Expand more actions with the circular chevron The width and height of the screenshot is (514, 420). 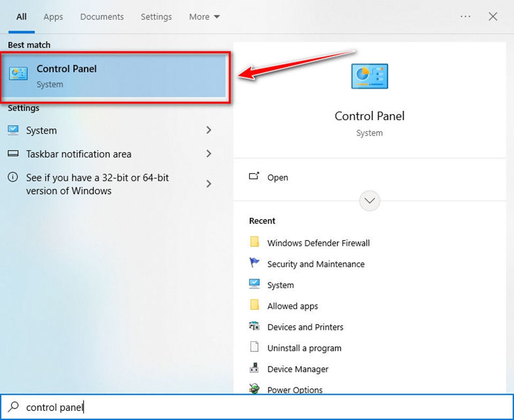pos(369,201)
